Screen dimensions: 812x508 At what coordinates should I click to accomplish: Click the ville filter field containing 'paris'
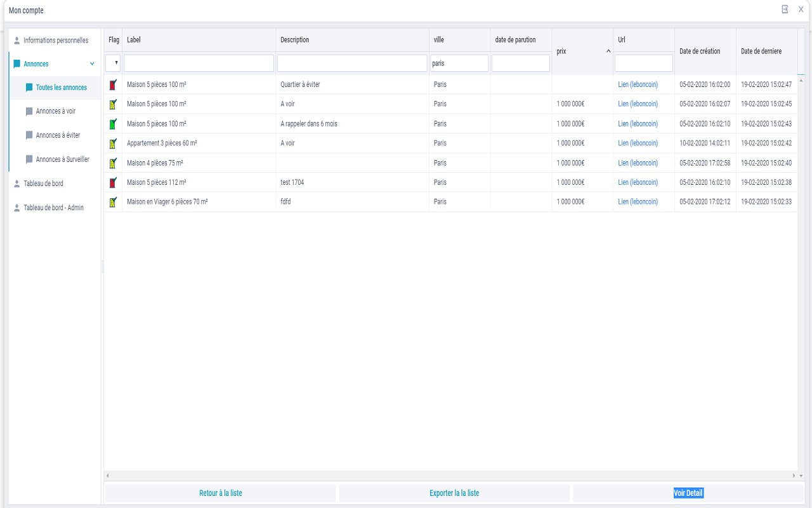pyautogui.click(x=459, y=63)
